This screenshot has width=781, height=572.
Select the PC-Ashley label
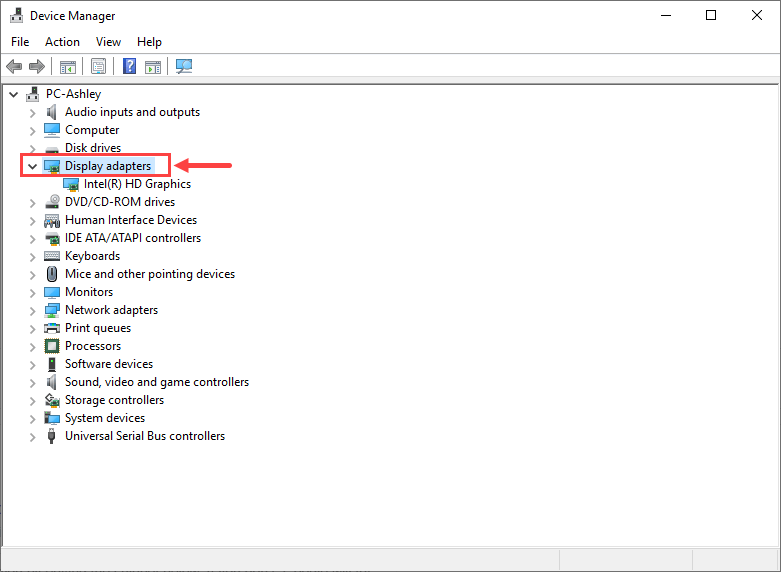pyautogui.click(x=74, y=94)
